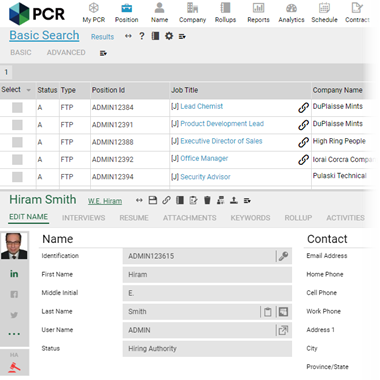
Task: Open the list menu icon beside ADVANCED
Action: coord(103,53)
